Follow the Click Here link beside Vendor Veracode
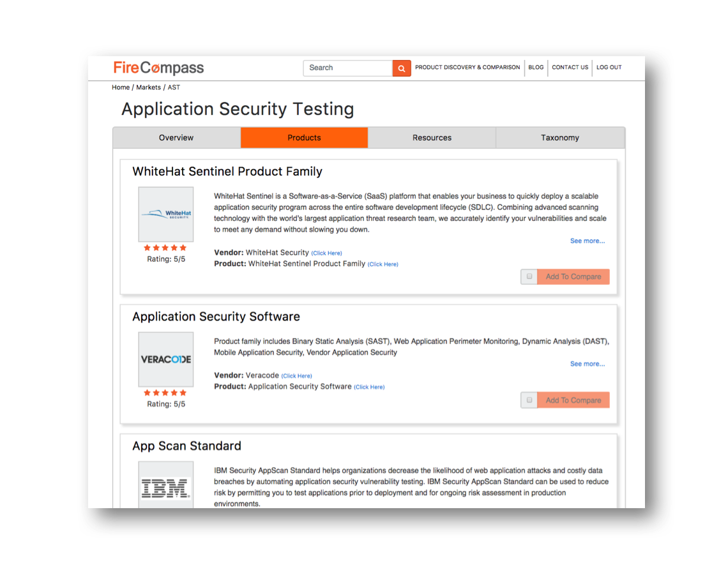728x572 pixels. (x=297, y=376)
